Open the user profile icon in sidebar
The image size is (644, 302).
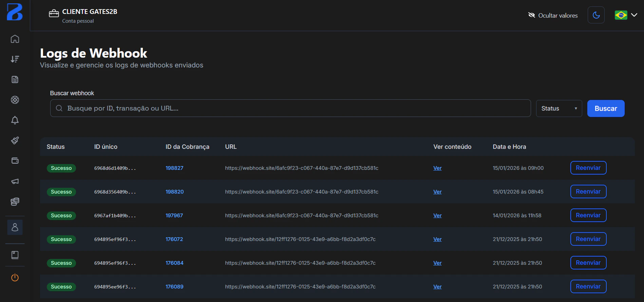pos(15,227)
